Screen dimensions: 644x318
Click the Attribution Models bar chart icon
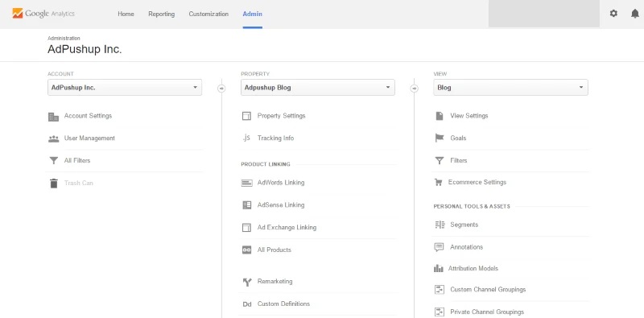click(x=439, y=269)
